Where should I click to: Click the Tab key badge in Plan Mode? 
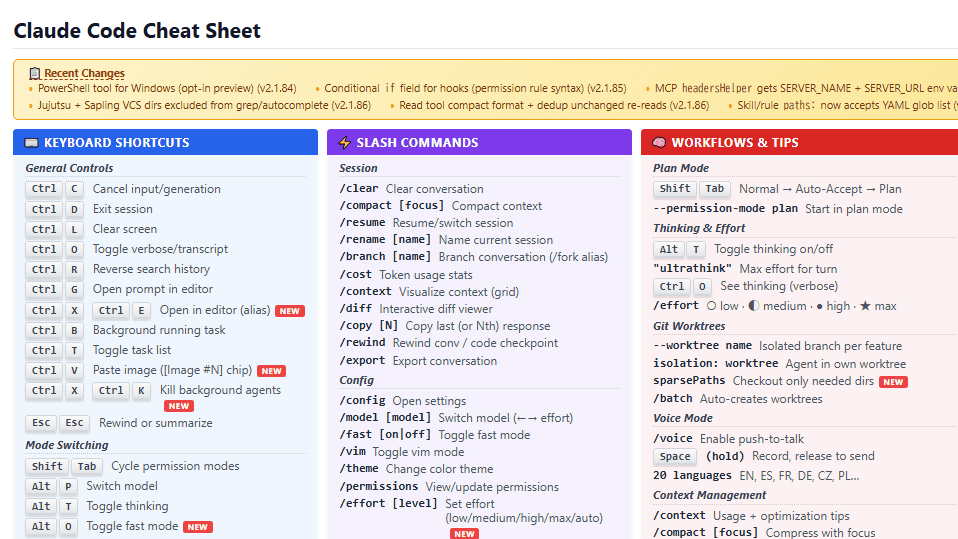click(714, 189)
